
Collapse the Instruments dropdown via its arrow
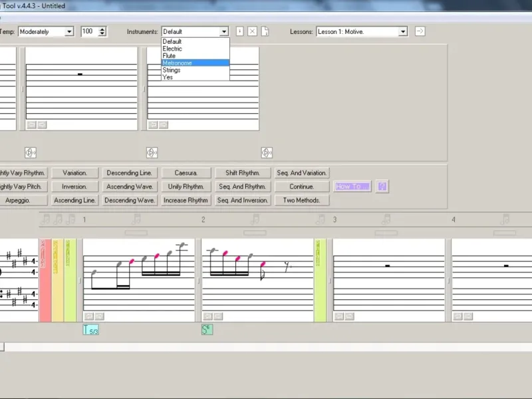click(x=223, y=31)
